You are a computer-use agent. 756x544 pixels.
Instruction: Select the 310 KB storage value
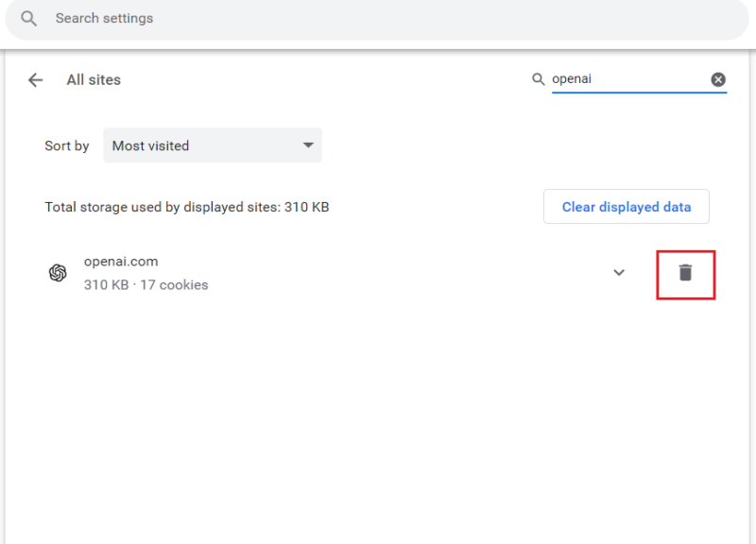[x=103, y=284]
